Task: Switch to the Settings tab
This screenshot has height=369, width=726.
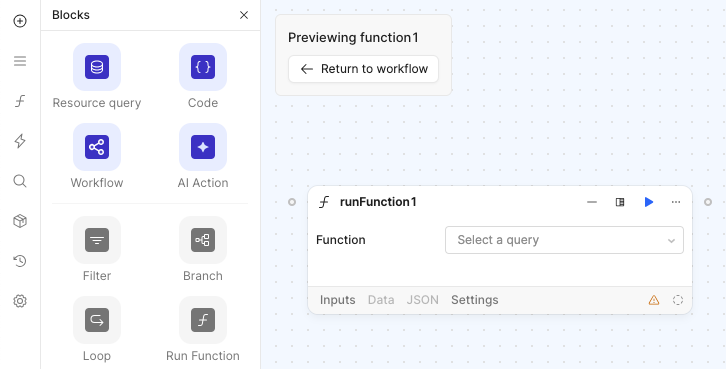Action: pos(475,300)
